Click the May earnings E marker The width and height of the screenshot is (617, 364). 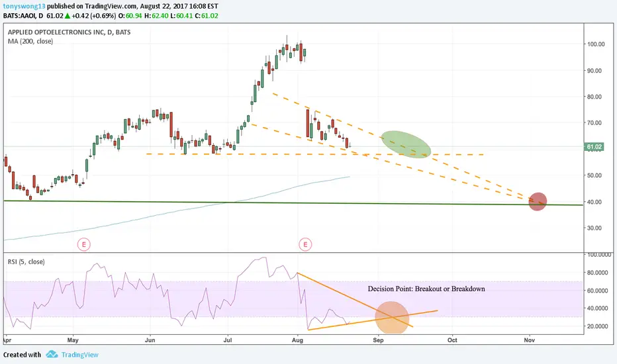point(84,244)
